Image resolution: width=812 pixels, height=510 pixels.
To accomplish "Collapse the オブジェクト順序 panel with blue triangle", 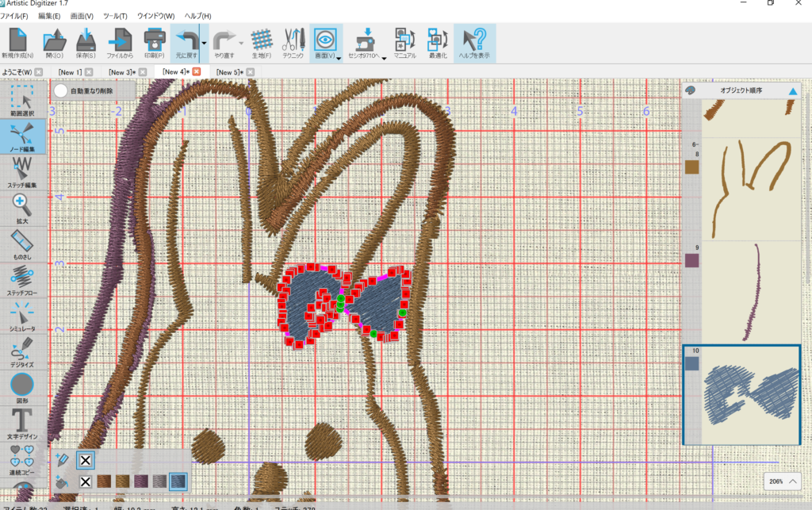I will pos(792,91).
